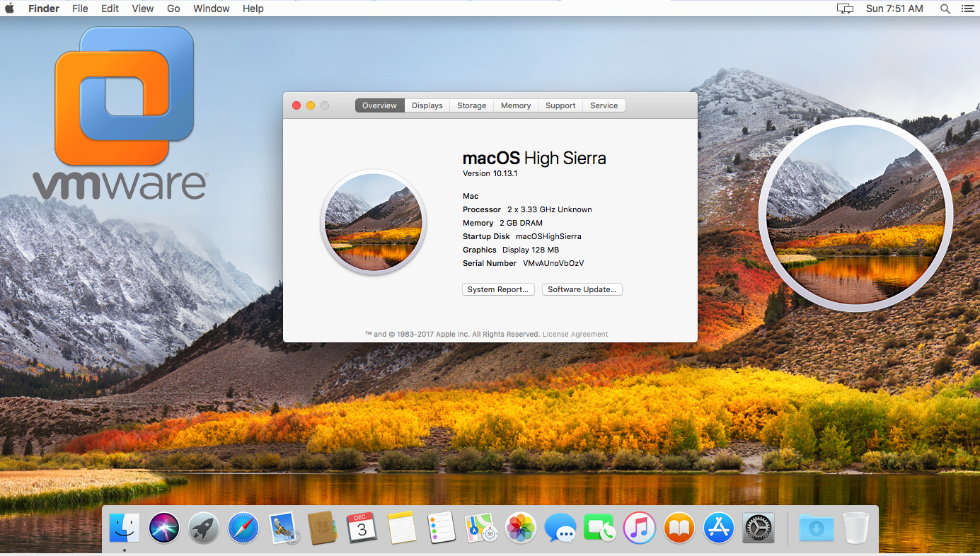The image size is (980, 556).
Task: Open Spotlight search in the menu bar
Action: (x=945, y=8)
